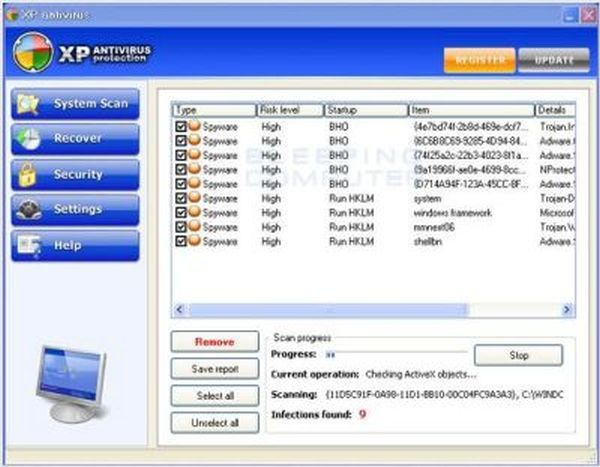Toggle the checkbox for the windows framework entry
Viewport: 600px width, 467px height.
180,213
